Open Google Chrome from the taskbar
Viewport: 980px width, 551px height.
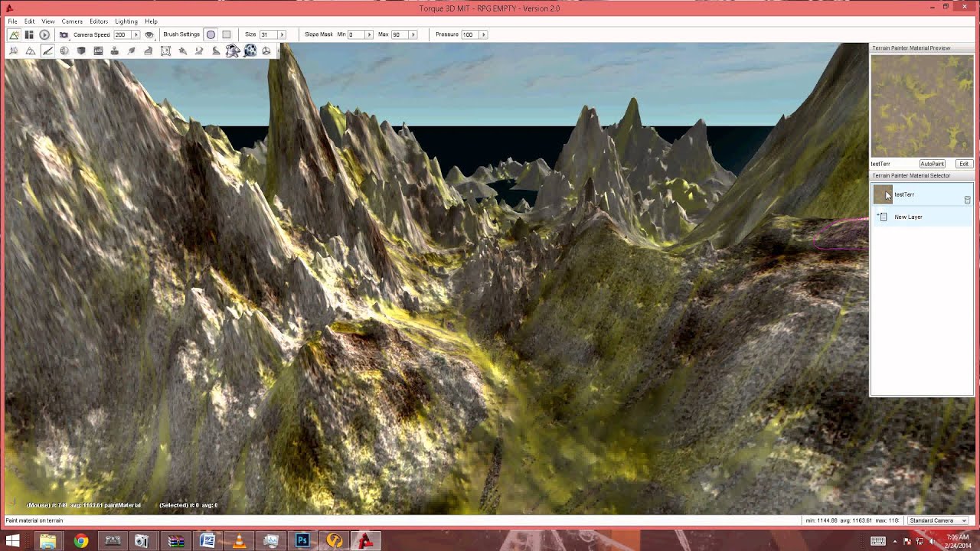tap(80, 541)
